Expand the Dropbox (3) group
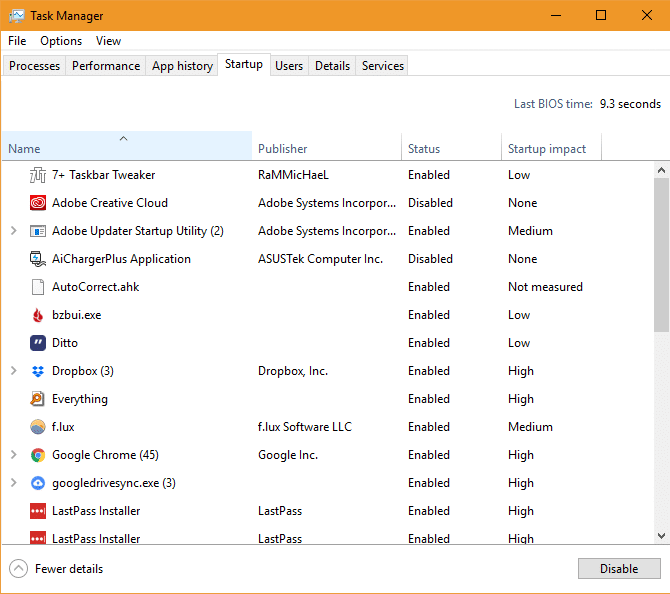Viewport: 670px width, 594px height. [14, 371]
